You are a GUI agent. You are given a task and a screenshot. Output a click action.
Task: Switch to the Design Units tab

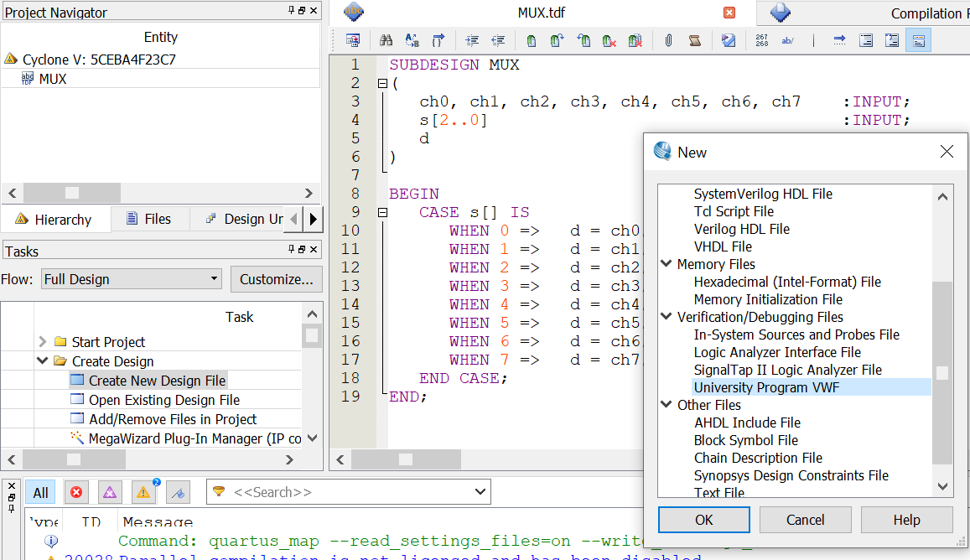[x=245, y=219]
